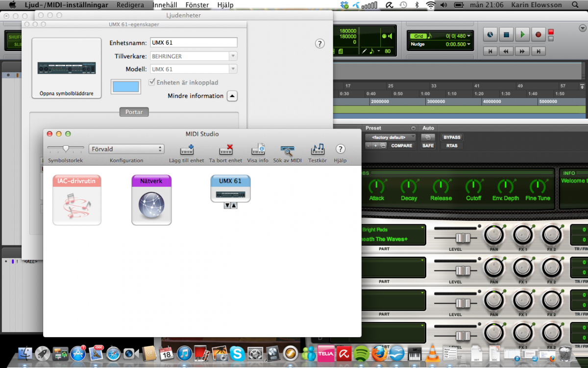Viewport: 588px width, 368px height.
Task: Open Visa info in MIDI Studio
Action: tap(258, 150)
